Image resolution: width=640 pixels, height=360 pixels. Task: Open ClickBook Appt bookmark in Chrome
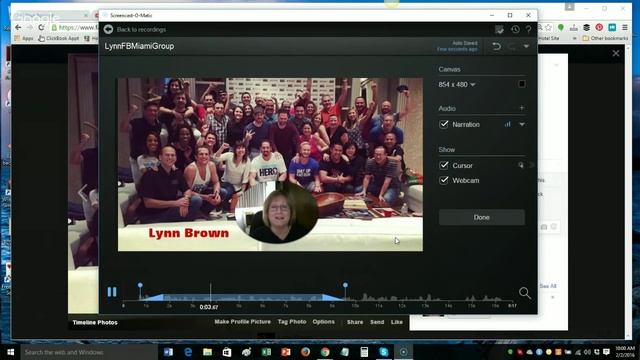(x=59, y=38)
